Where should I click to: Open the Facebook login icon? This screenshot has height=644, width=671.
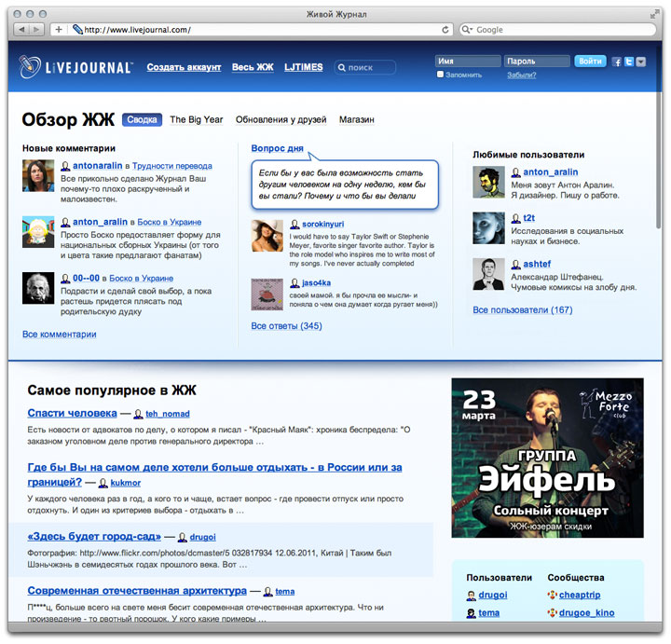pyautogui.click(x=616, y=62)
